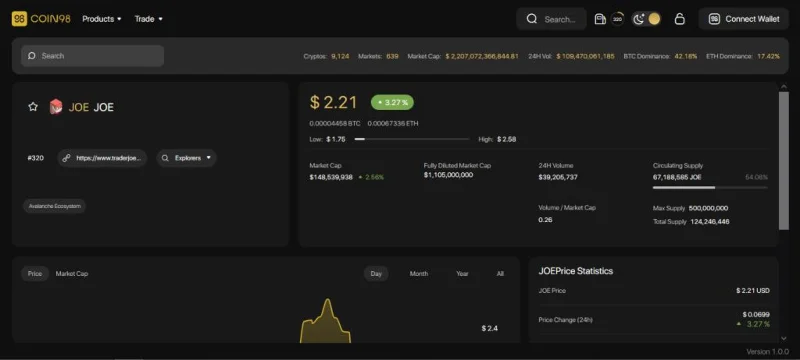Click the 24H Volume value $39,205,737
This screenshot has width=800, height=360.
point(558,177)
